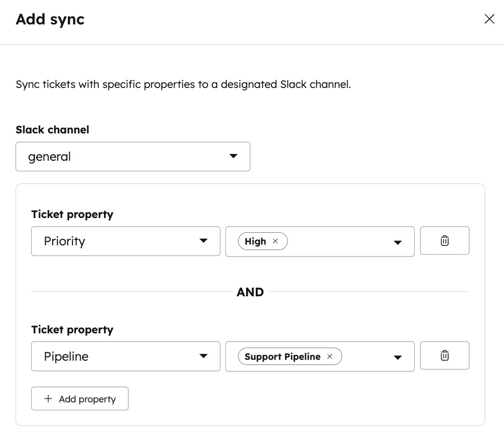Viewport: 504px width, 436px height.
Task: Expand the Priority values dropdown containing High
Action: click(x=344, y=241)
